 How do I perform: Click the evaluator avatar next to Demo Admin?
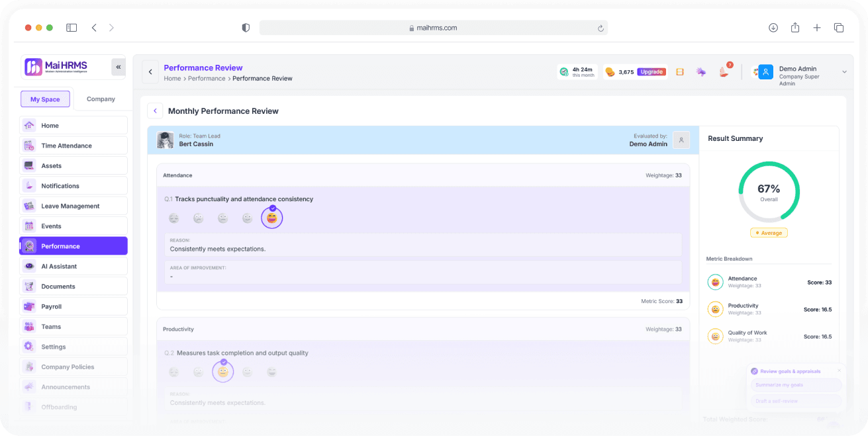[x=681, y=140]
